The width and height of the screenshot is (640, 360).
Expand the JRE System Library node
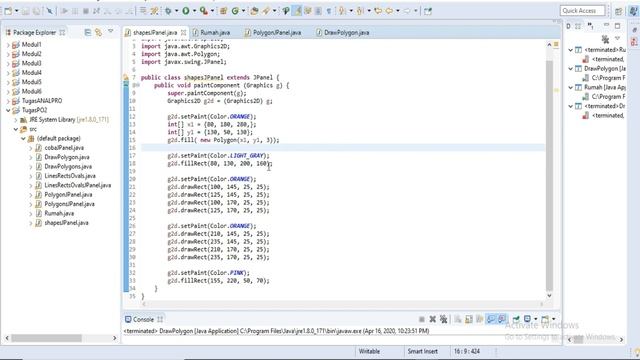coord(16,120)
